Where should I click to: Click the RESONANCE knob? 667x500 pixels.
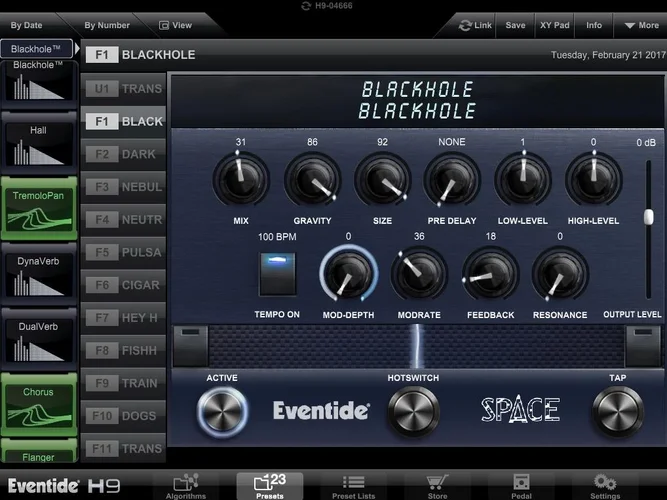click(560, 273)
